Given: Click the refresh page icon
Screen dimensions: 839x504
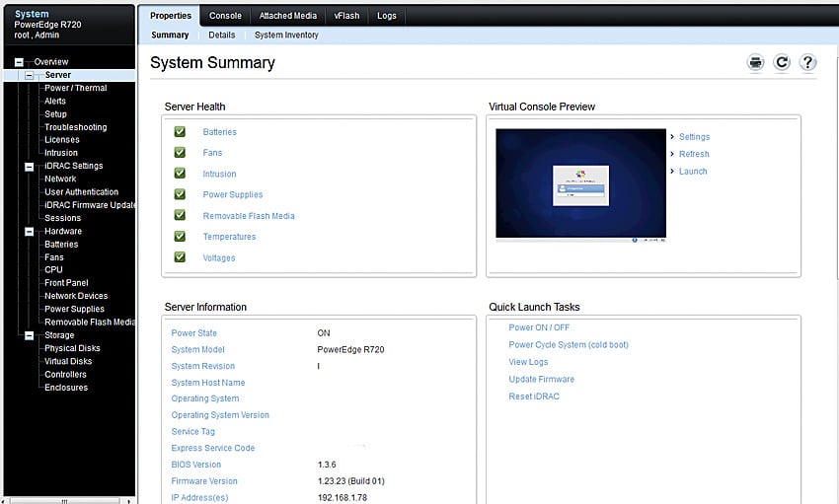Looking at the screenshot, I should tap(782, 62).
